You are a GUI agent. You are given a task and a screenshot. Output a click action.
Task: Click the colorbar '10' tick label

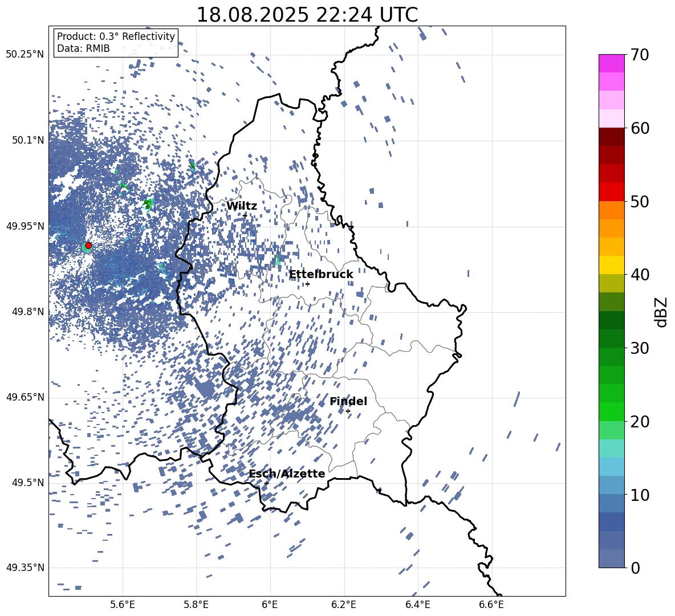pos(640,495)
